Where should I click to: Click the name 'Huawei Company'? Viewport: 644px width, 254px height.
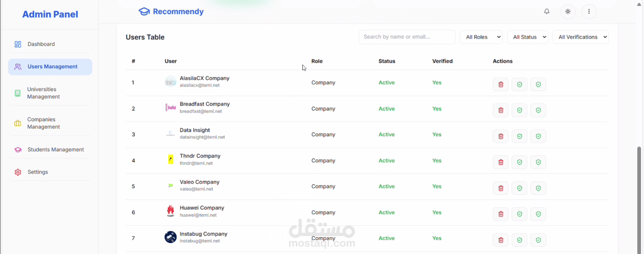click(x=202, y=208)
